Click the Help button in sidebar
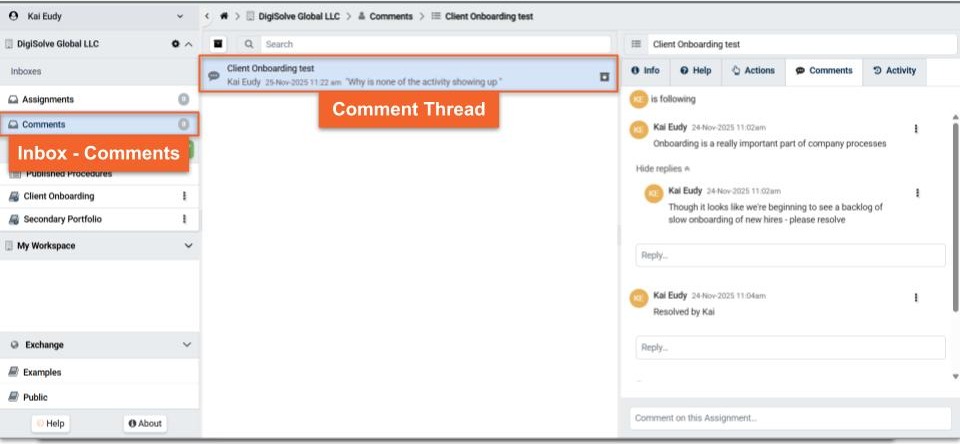Image resolution: width=960 pixels, height=444 pixels. click(51, 424)
